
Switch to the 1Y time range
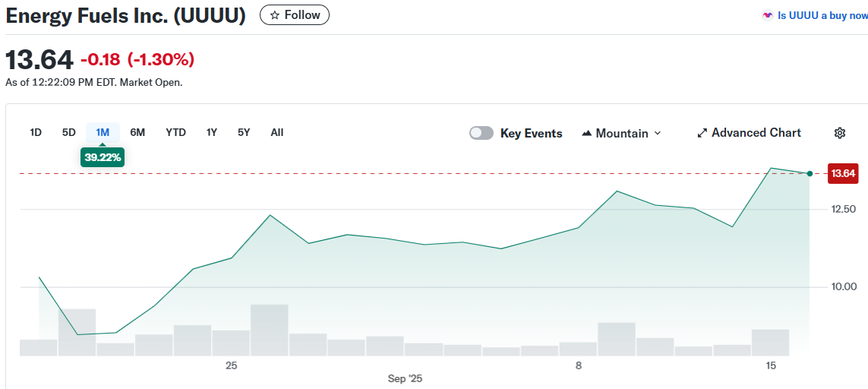[x=211, y=132]
